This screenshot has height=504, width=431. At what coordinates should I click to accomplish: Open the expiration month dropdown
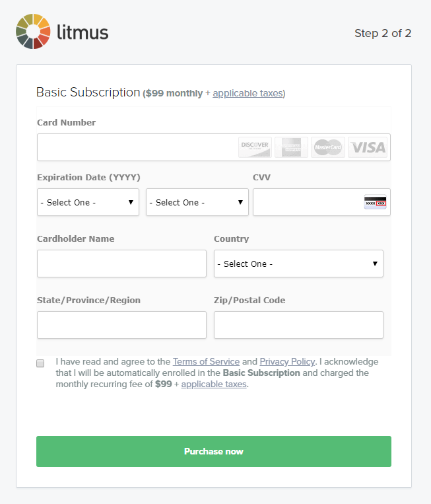tap(88, 202)
